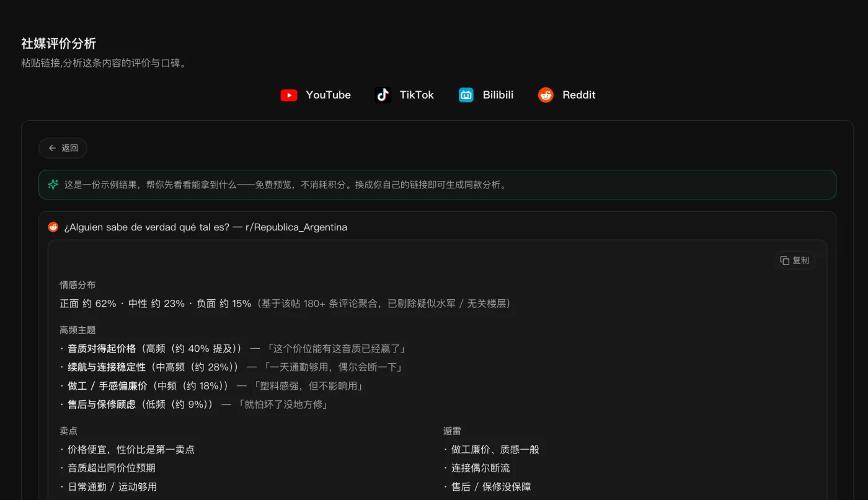
Task: Click the Reddit logo icon in the platform row
Action: pos(546,95)
